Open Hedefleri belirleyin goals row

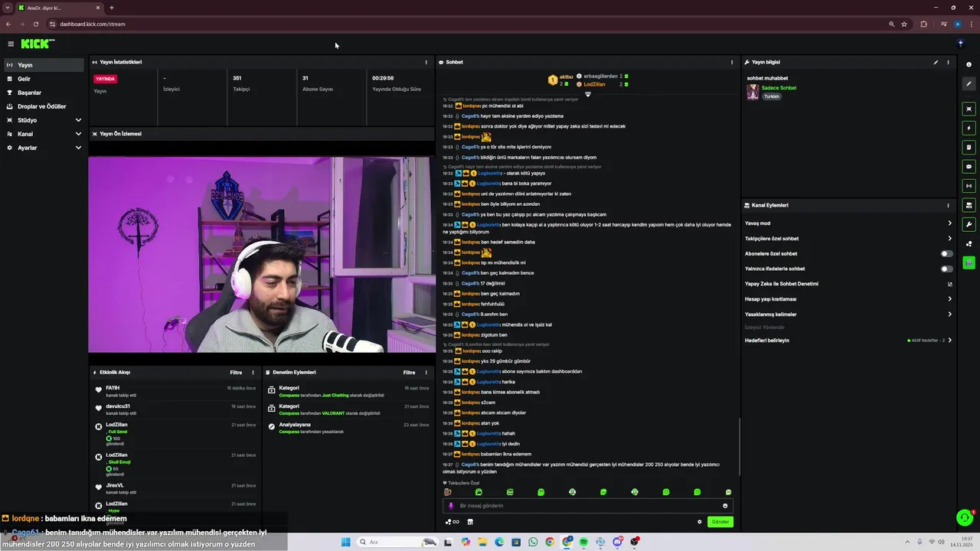(848, 341)
